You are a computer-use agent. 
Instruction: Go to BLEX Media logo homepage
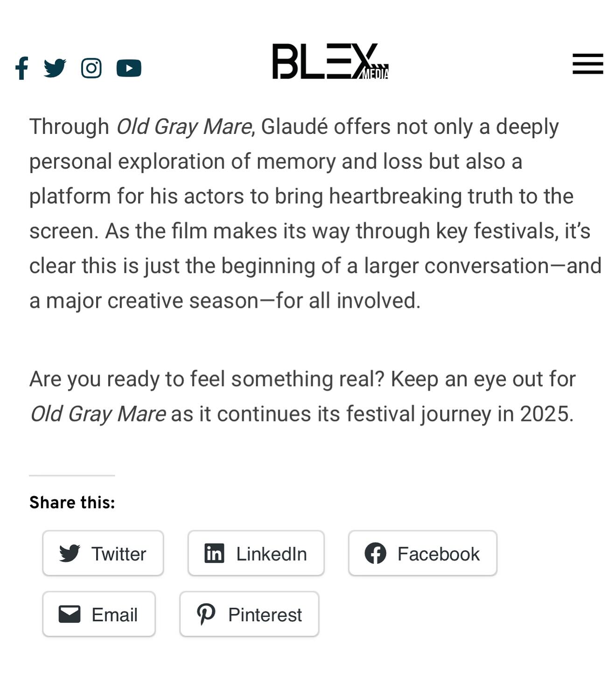click(x=330, y=62)
